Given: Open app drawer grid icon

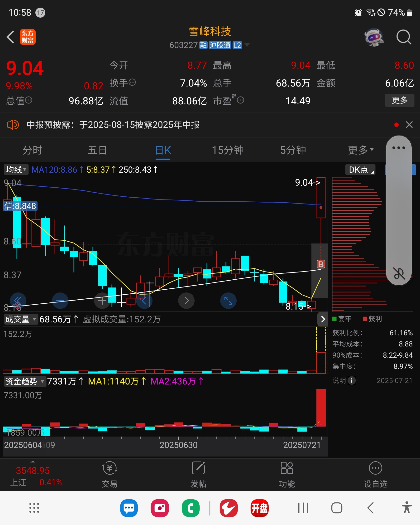Looking at the screenshot, I should (34, 508).
